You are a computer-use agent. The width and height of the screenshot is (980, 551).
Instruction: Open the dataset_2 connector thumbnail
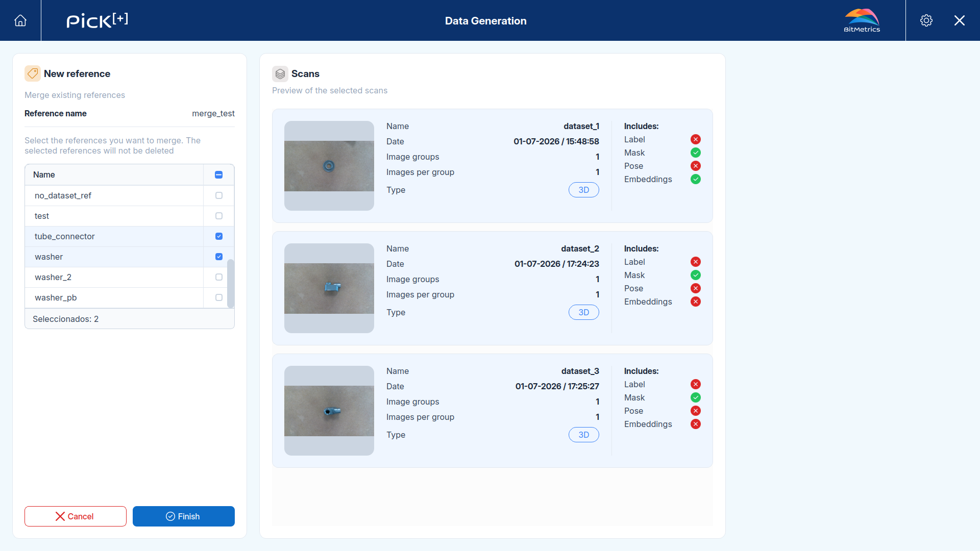point(329,288)
